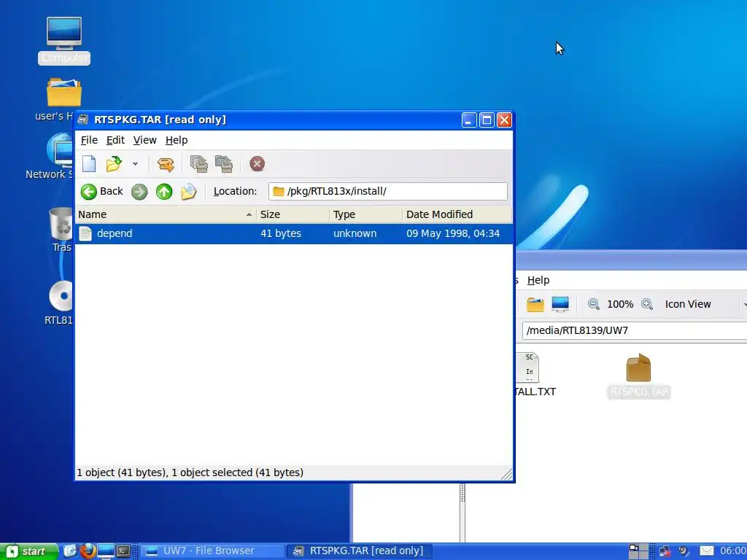Click the archive Location path field
This screenshot has width=747, height=560.
coord(388,192)
